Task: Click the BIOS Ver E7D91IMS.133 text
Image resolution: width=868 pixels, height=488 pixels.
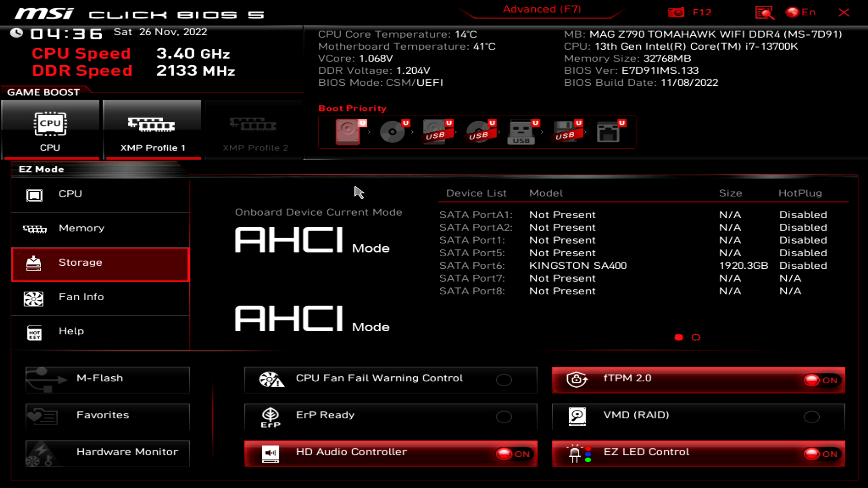Action: click(x=632, y=70)
